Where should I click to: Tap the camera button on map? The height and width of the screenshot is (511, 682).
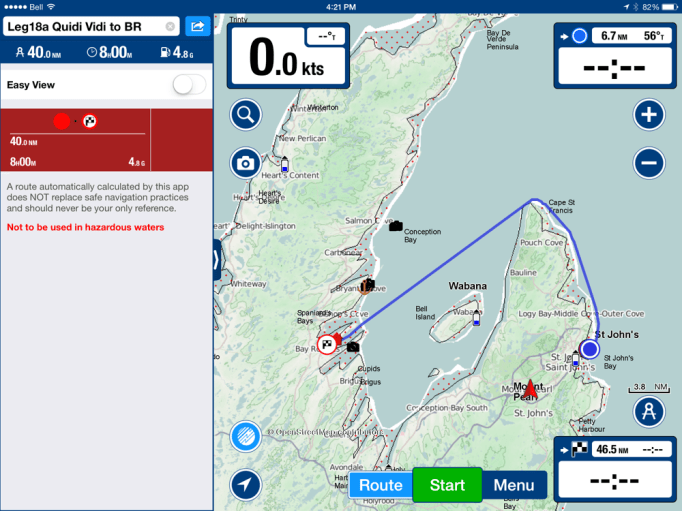point(245,163)
